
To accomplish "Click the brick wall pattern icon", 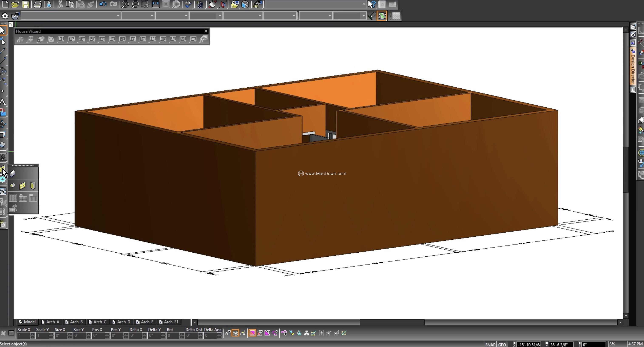I will 396,16.
